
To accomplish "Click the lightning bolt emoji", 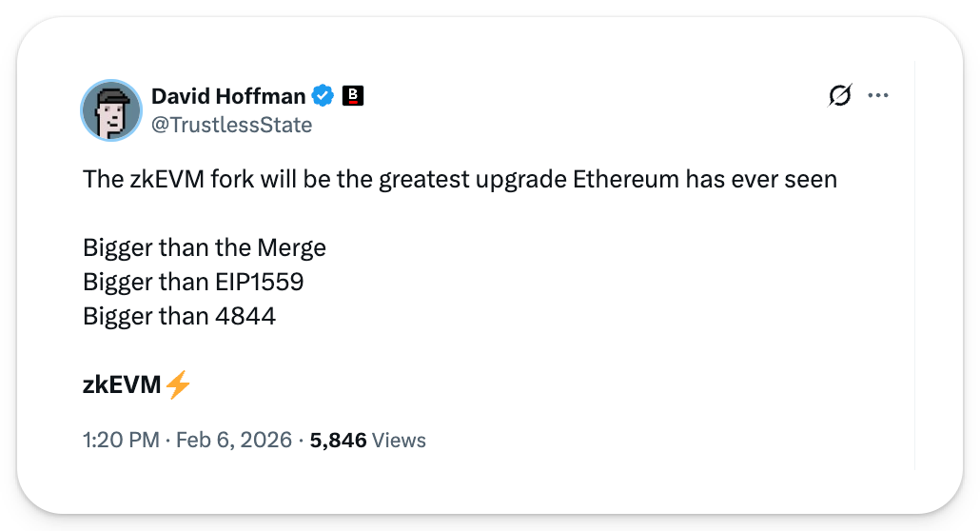I will (178, 384).
